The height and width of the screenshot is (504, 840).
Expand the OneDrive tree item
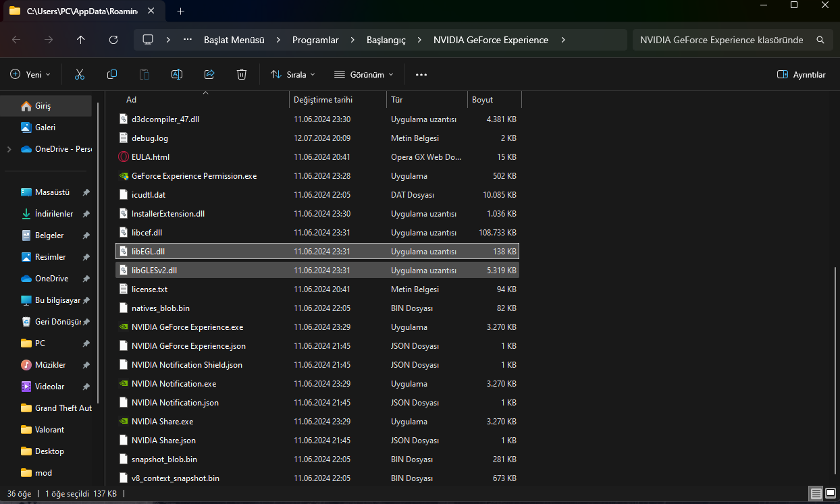tap(9, 149)
